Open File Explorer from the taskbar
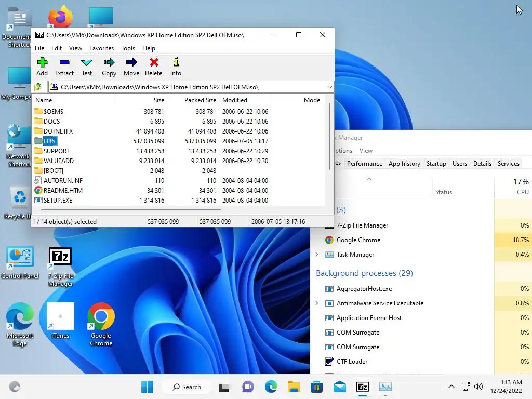 pos(294,387)
